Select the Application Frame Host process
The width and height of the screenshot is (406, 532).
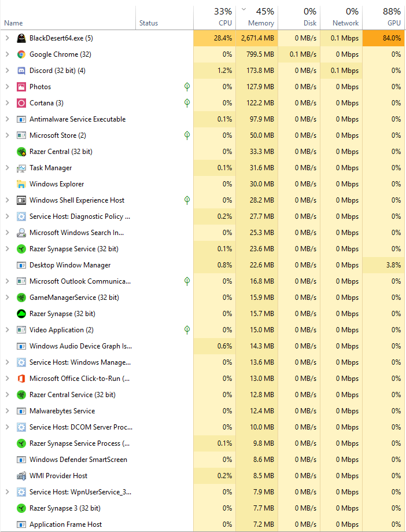tap(203, 524)
